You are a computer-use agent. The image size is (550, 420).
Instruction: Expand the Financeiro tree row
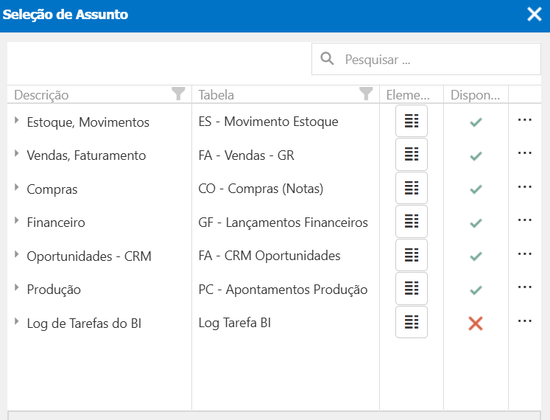16,220
